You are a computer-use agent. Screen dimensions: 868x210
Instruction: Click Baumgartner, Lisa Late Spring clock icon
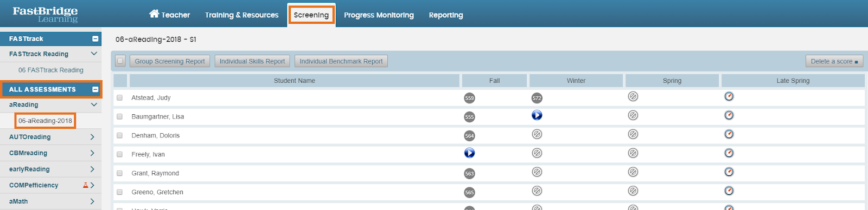coord(729,115)
